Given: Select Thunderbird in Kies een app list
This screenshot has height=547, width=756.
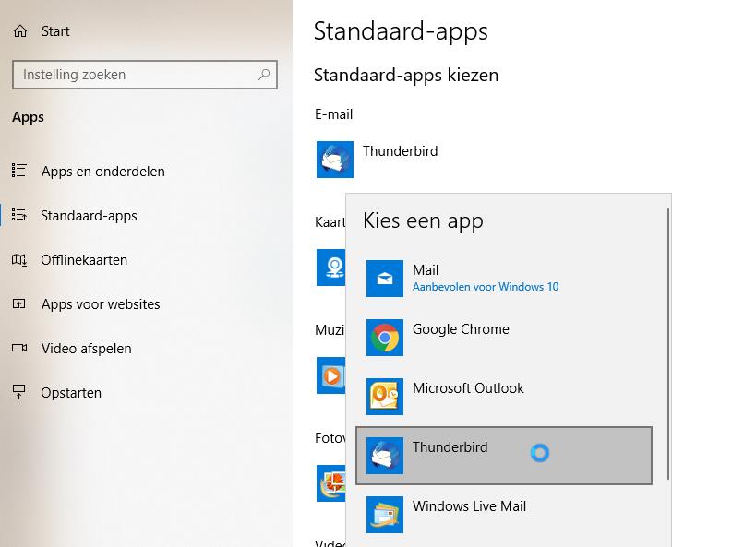Looking at the screenshot, I should click(x=504, y=455).
